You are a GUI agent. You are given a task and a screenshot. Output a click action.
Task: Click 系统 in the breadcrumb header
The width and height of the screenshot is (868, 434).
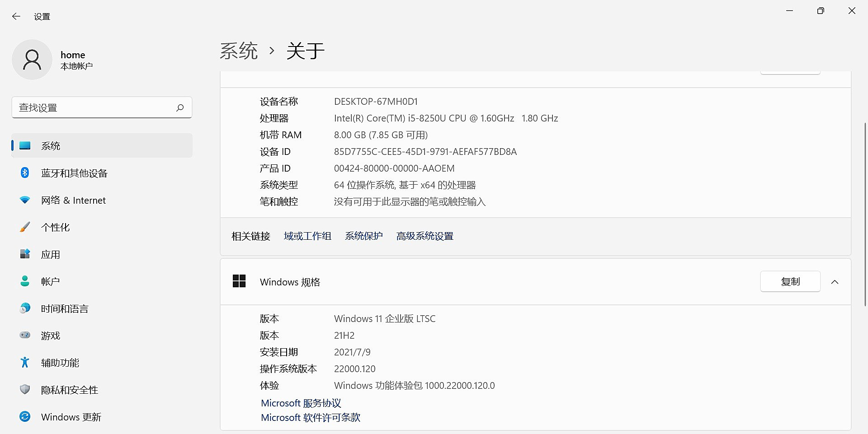point(239,51)
